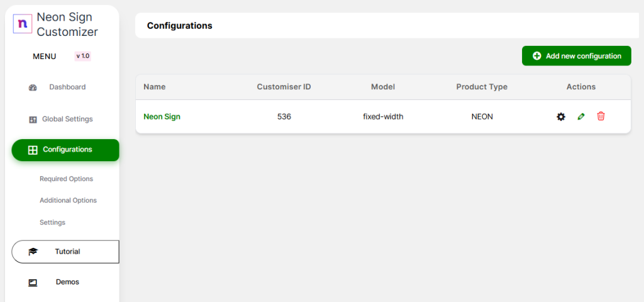The height and width of the screenshot is (302, 644).
Task: Click the grid icon beside Configurations
Action: tap(33, 150)
